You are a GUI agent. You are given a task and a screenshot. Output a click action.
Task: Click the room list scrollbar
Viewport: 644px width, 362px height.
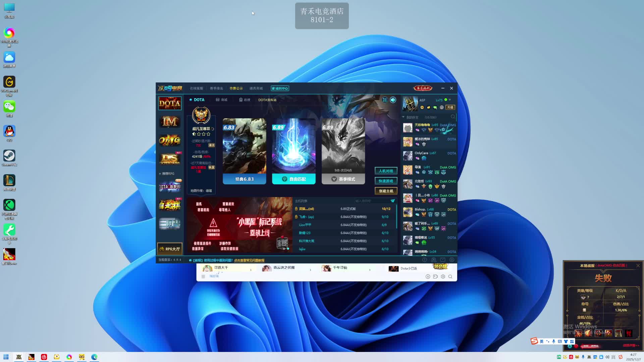coord(396,216)
